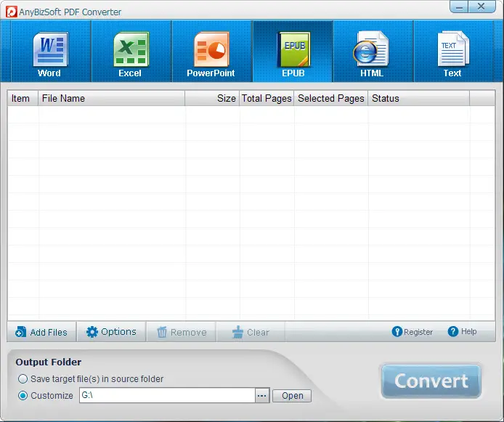This screenshot has width=504, height=422.
Task: Click the Total Pages column header
Action: pos(267,98)
